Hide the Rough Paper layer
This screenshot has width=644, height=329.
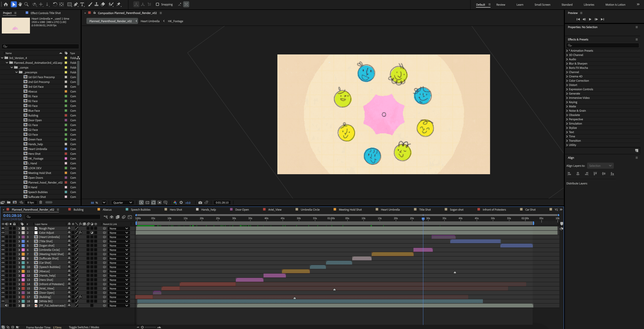[x=3, y=228]
